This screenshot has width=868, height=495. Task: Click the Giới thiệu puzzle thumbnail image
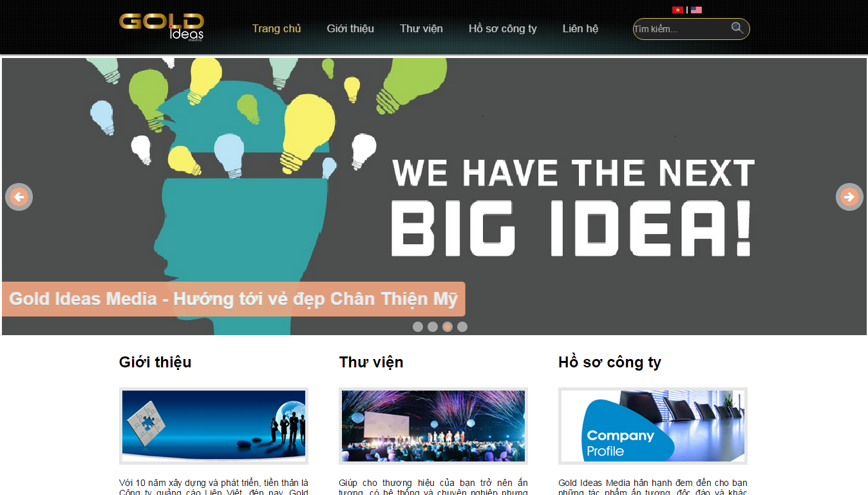pos(214,426)
